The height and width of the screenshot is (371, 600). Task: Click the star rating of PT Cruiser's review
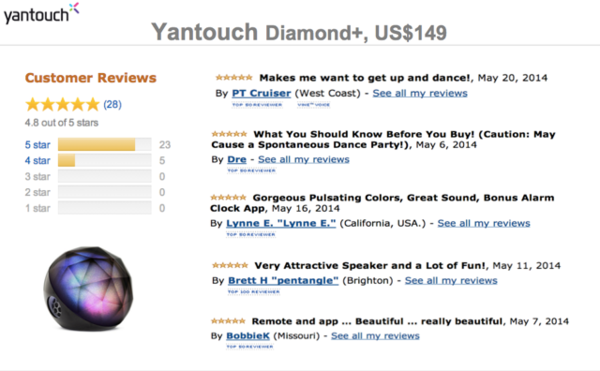234,78
